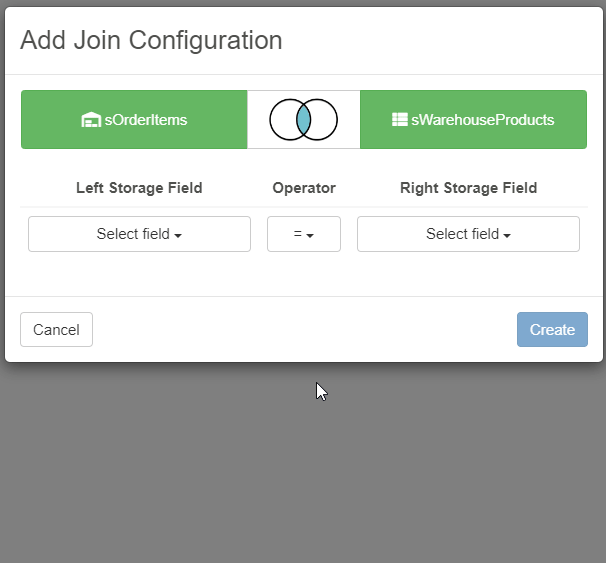Open the left storage Select field dropdown
The width and height of the screenshot is (606, 563).
139,234
